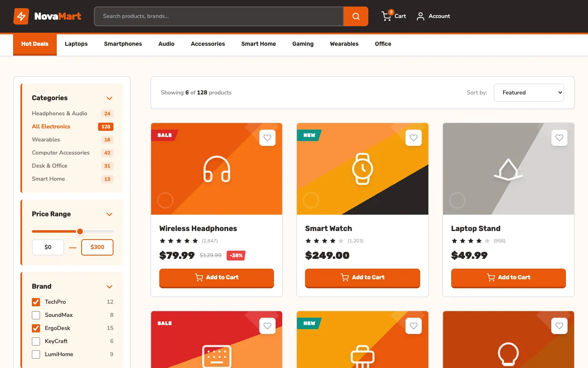
Task: Open the Sort by Featured dropdown
Action: point(529,92)
